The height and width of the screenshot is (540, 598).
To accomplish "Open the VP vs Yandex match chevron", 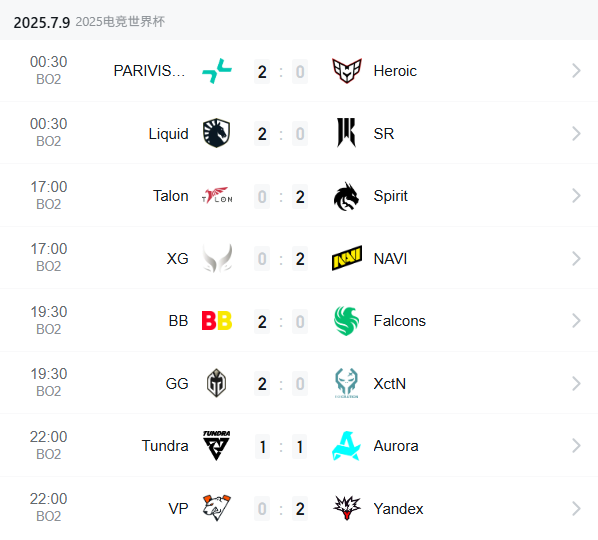I will coord(576,509).
